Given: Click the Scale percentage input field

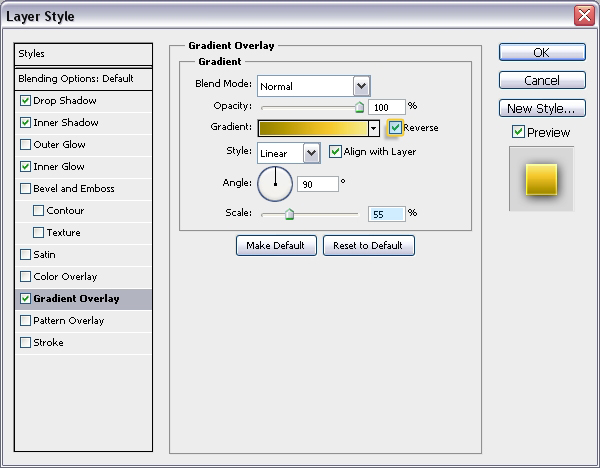Looking at the screenshot, I should (384, 214).
